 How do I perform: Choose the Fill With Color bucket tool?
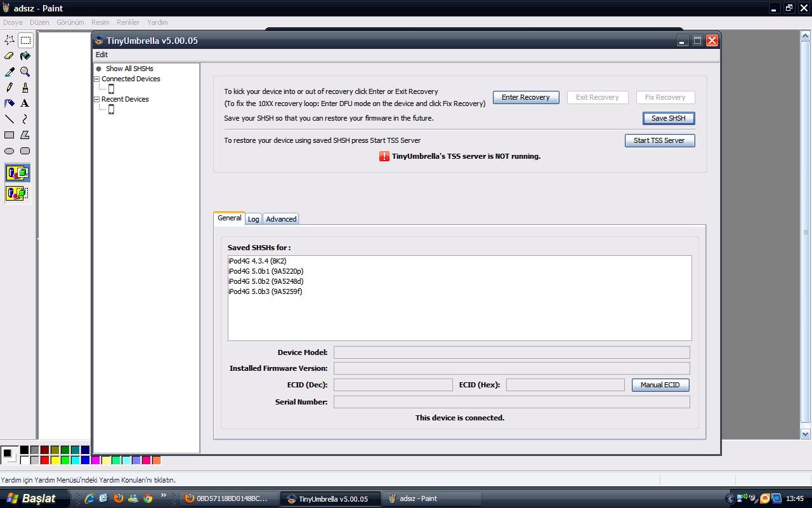[x=25, y=56]
